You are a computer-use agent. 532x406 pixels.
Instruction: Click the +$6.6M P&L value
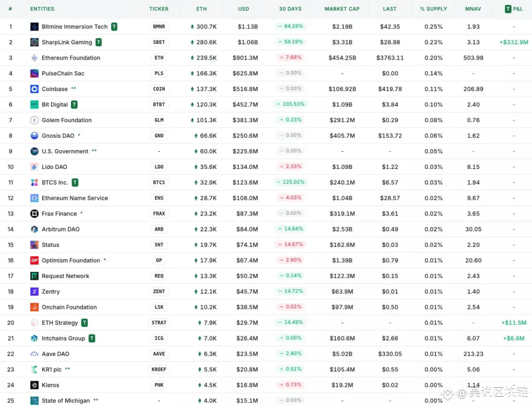coord(514,338)
